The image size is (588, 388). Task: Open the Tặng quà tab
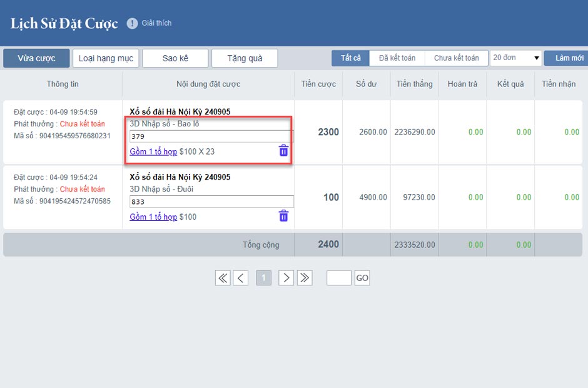tap(245, 58)
